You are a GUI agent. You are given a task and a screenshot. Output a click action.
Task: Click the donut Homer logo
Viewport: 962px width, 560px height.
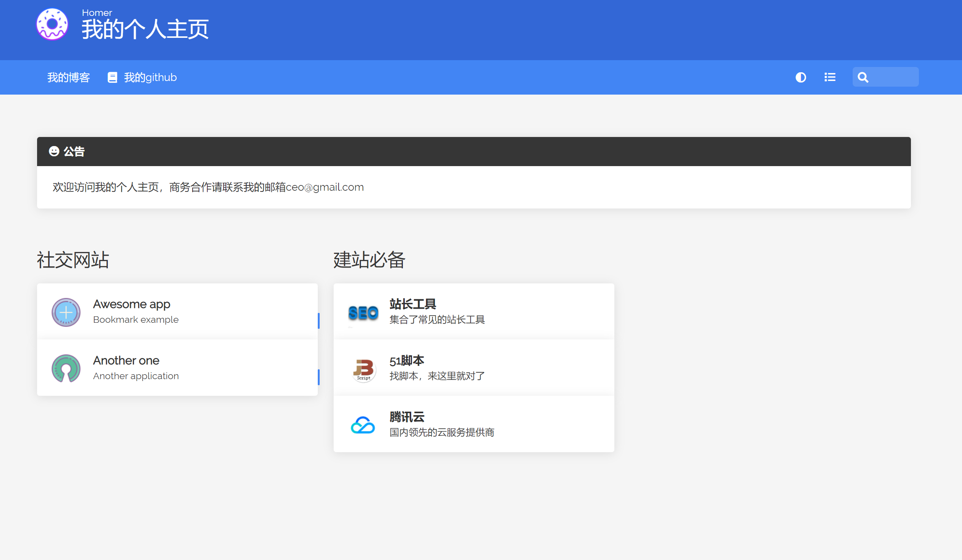click(52, 24)
